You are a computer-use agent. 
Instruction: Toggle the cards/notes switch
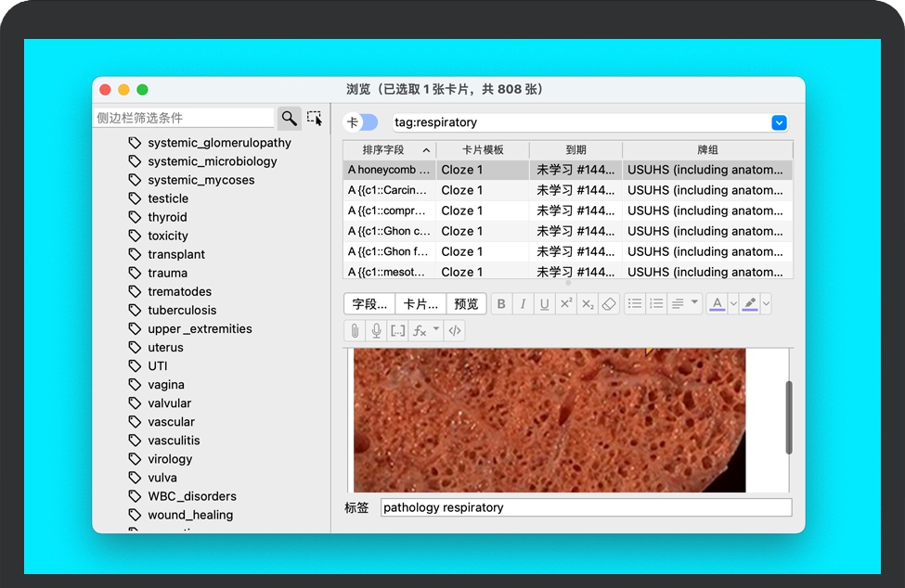pos(361,122)
